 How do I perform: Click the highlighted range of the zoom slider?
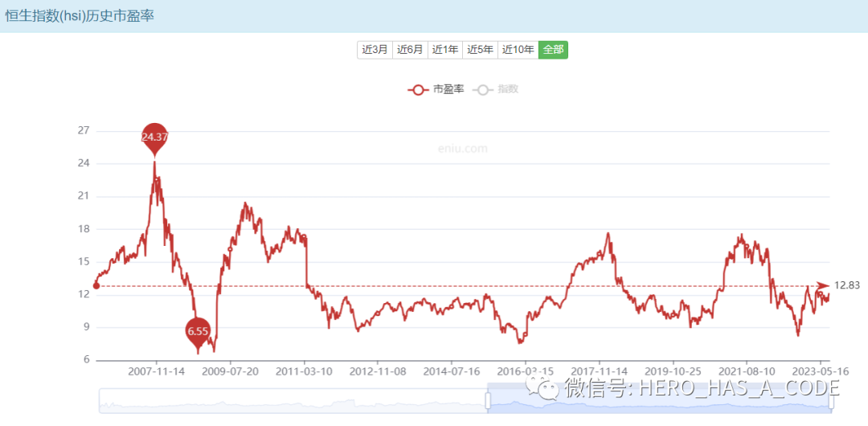pos(659,400)
